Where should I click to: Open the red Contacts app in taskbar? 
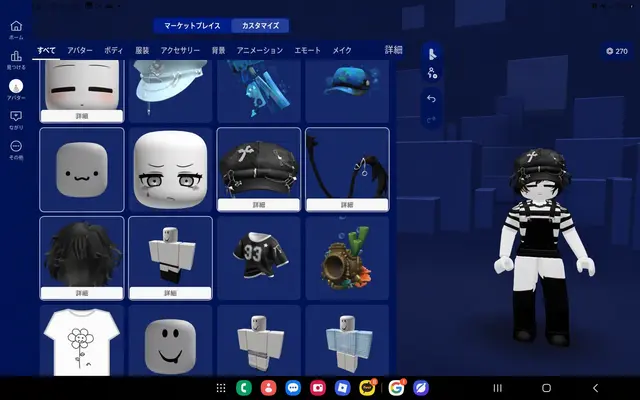[x=268, y=388]
